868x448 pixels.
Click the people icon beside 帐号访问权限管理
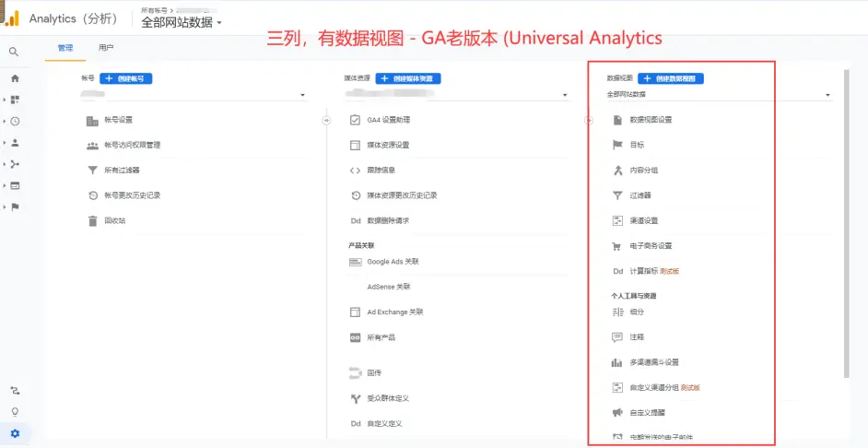[x=92, y=146]
